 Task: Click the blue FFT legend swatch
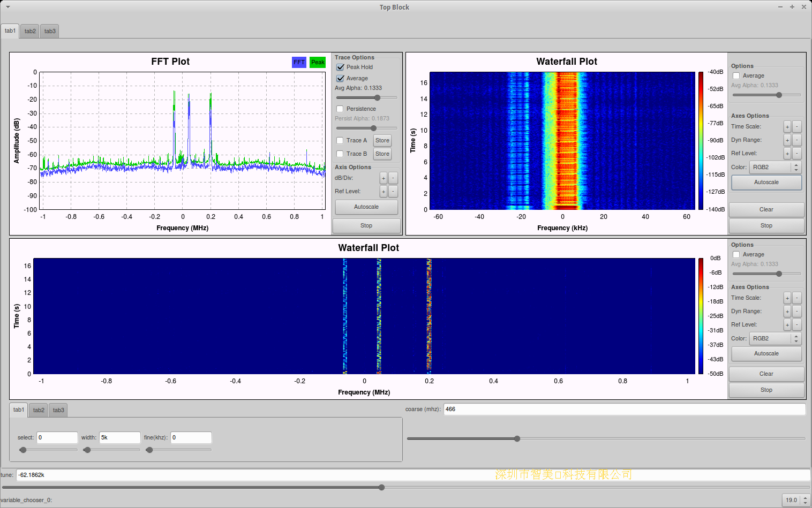pos(299,63)
